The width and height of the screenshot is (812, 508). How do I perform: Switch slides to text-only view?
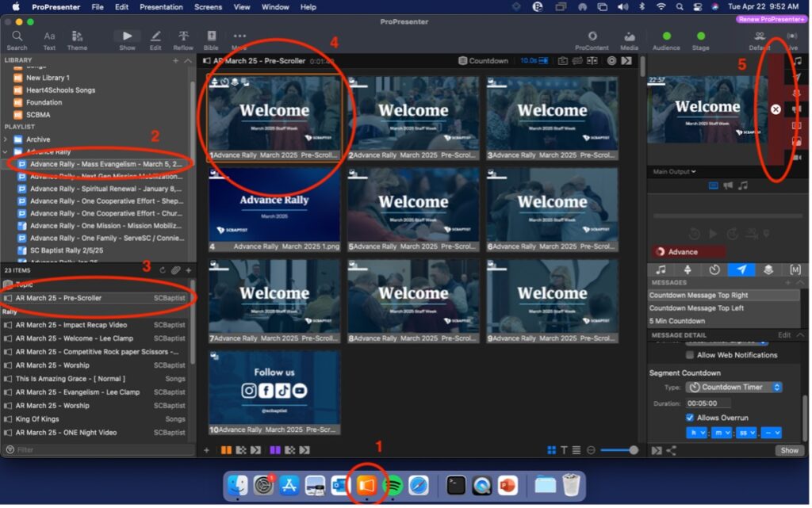[564, 451]
